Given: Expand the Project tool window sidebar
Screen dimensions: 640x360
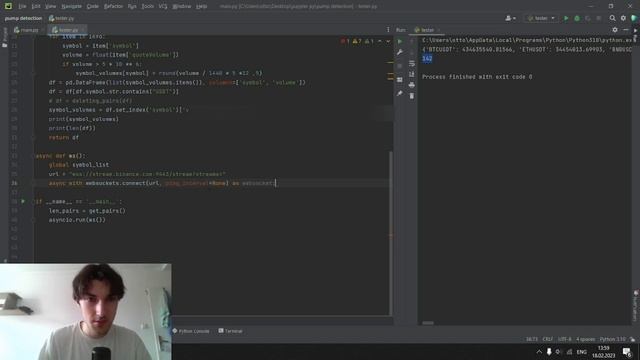Looking at the screenshot, I should 4,37.
